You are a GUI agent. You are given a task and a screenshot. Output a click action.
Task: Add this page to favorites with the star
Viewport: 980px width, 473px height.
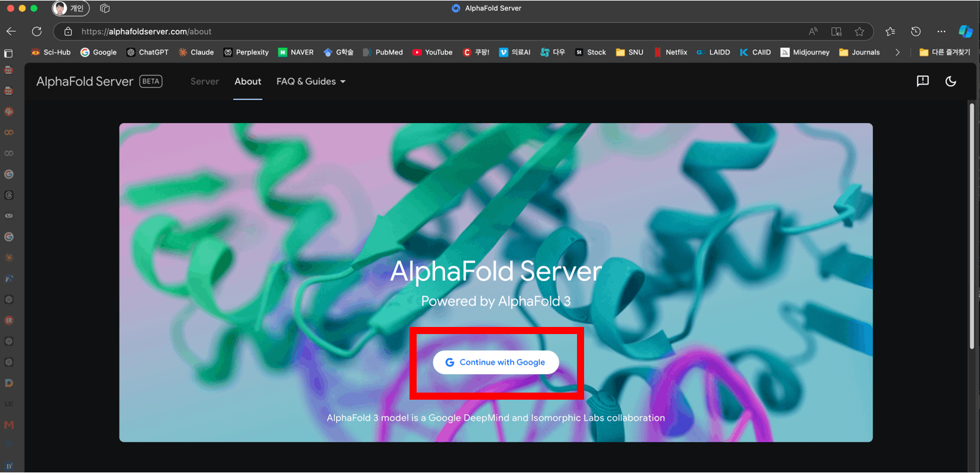[859, 31]
